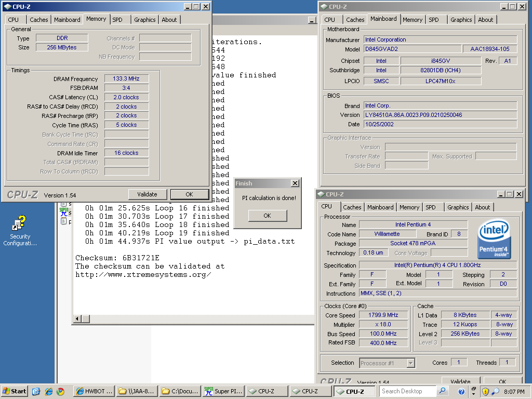
Task: Click OK in Memory CPU-Z window
Action: pyautogui.click(x=189, y=194)
